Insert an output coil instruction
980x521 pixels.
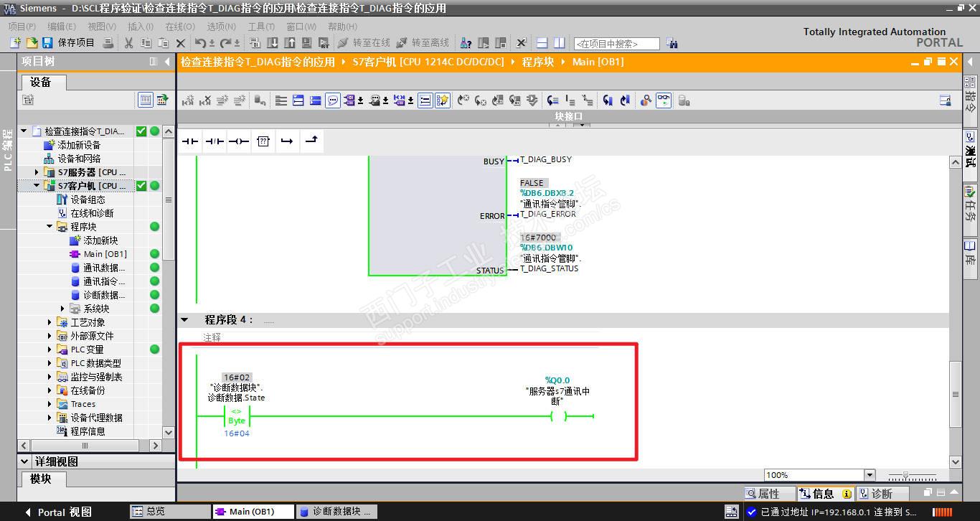coord(239,141)
